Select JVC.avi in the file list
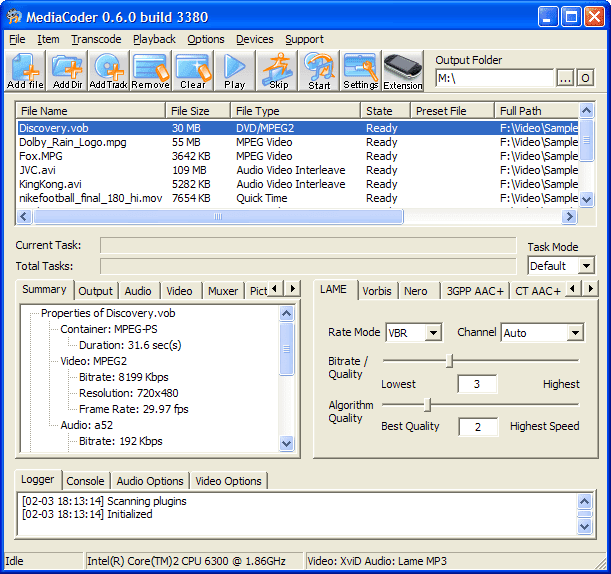Viewport: 611px width, 574px height. [x=297, y=170]
